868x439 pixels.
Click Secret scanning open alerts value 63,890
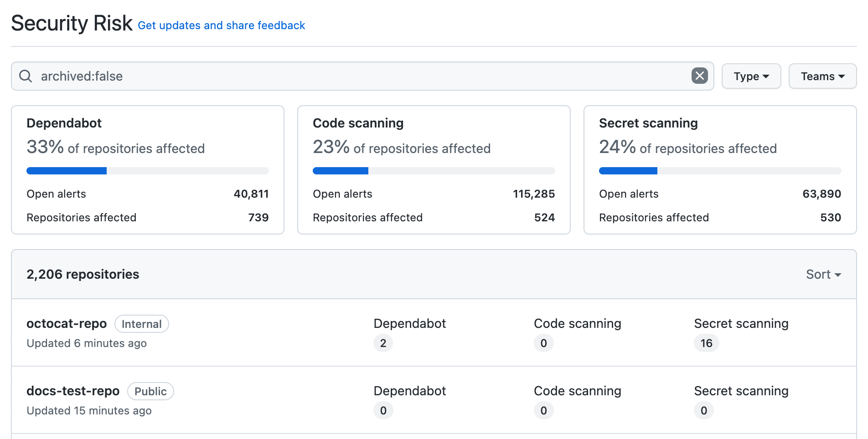pos(822,194)
